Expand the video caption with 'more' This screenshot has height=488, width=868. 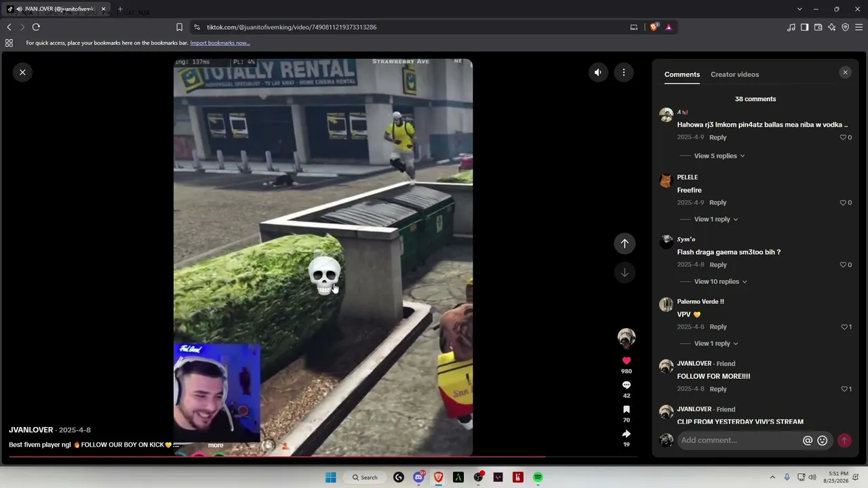point(216,445)
